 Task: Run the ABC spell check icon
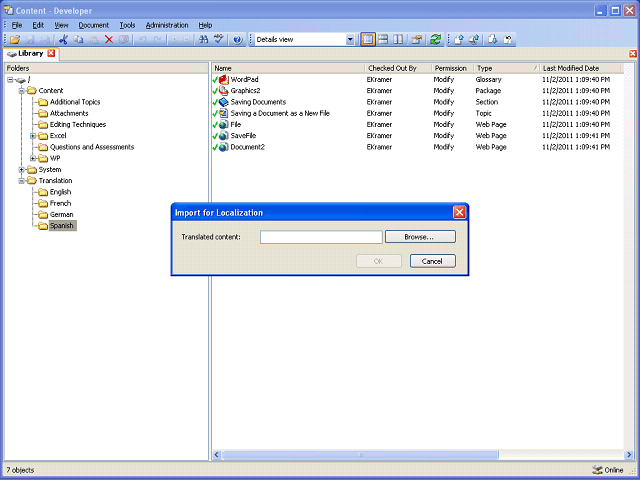point(219,39)
